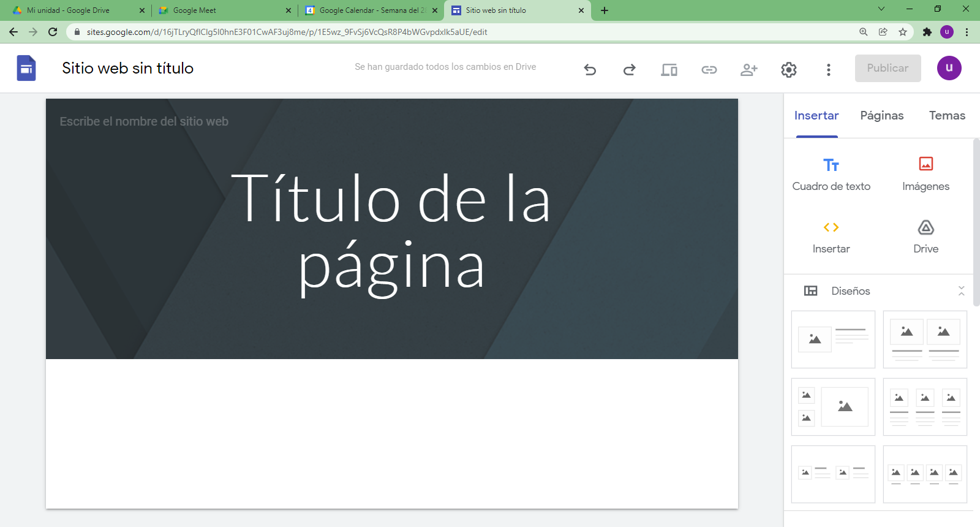Screen dimensions: 980x527
Task: Choose the two images with captions layout
Action: click(925, 339)
